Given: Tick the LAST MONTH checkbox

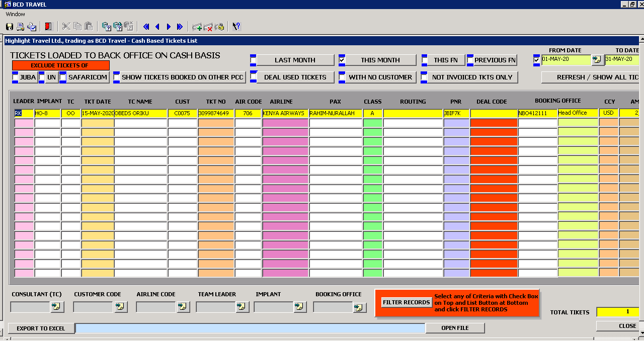Looking at the screenshot, I should click(x=254, y=60).
